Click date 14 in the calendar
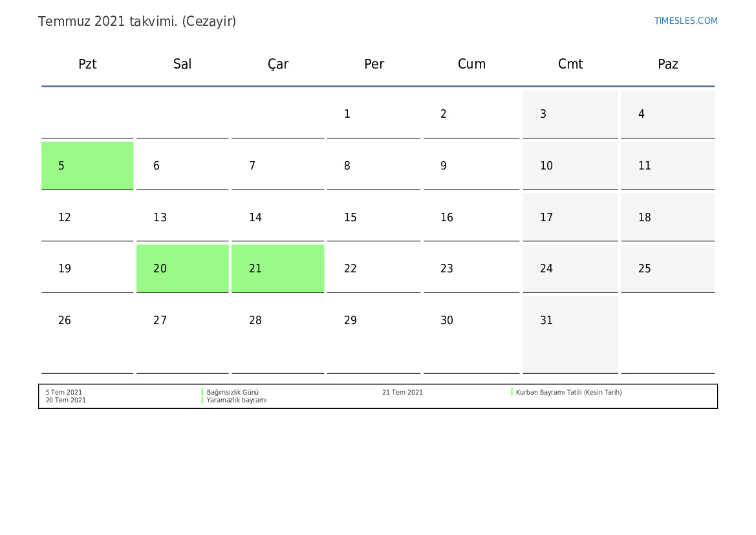756x535 pixels. click(277, 217)
